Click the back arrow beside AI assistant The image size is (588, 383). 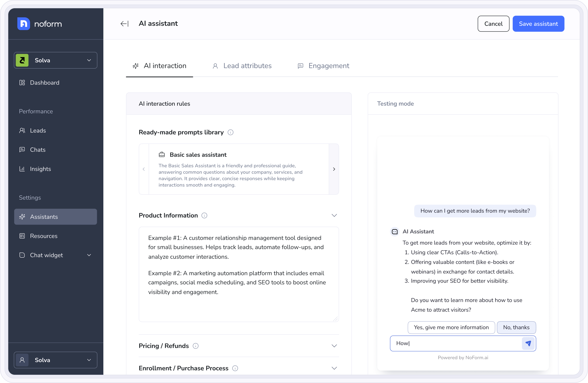(124, 24)
